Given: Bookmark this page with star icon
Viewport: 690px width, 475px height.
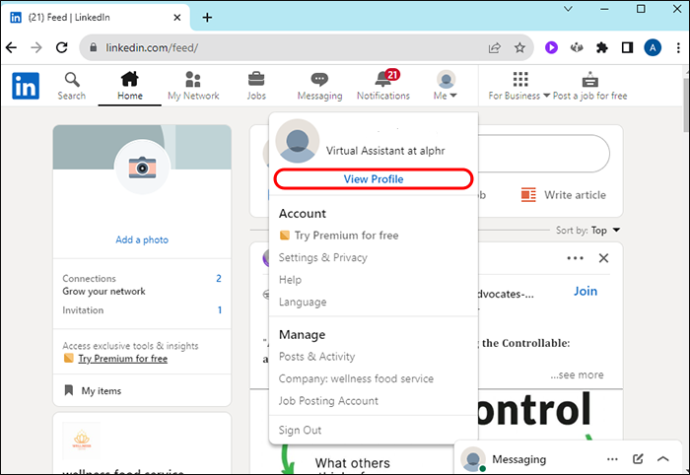Looking at the screenshot, I should (520, 48).
